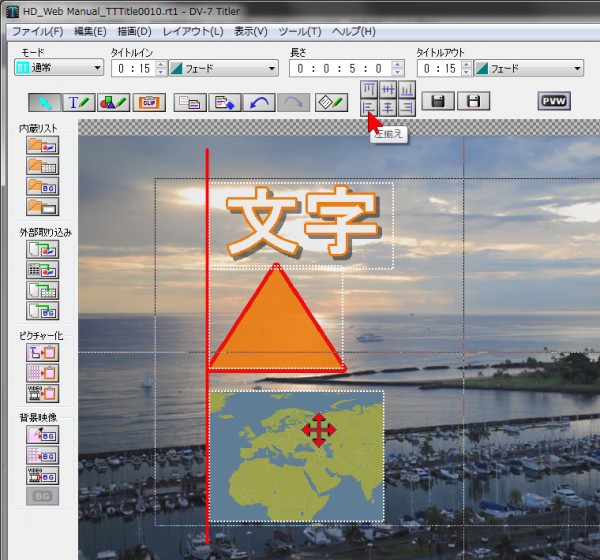The image size is (600, 560).
Task: Click video icon under ピクチャー化
Action: pyautogui.click(x=42, y=393)
